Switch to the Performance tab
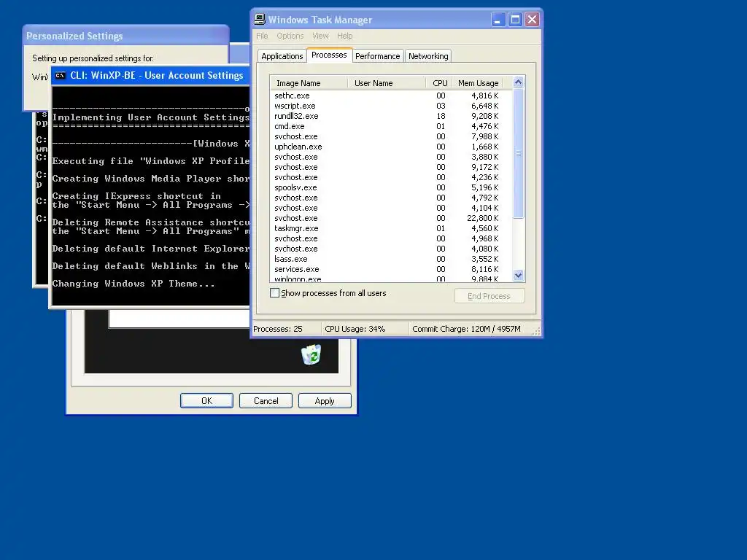Viewport: 747px width, 560px height. (x=377, y=56)
